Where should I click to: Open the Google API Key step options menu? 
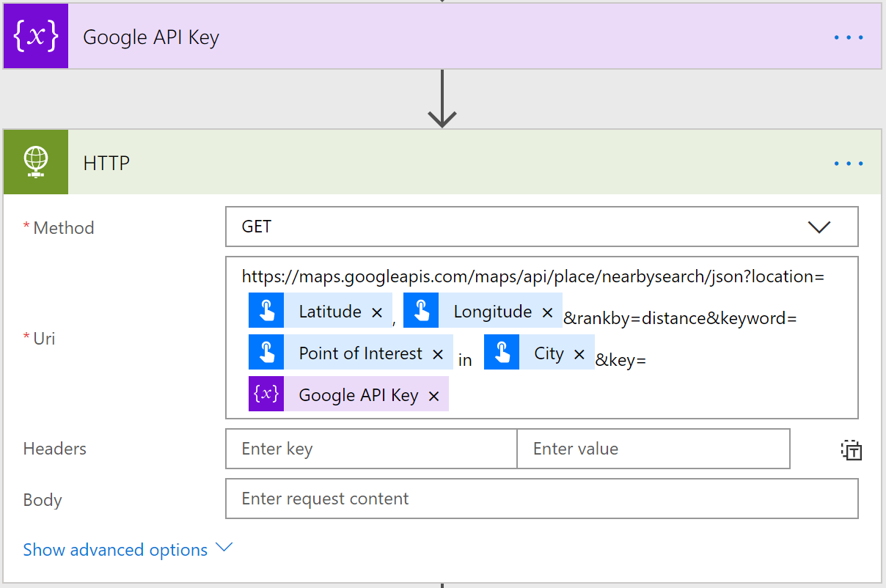(x=849, y=37)
